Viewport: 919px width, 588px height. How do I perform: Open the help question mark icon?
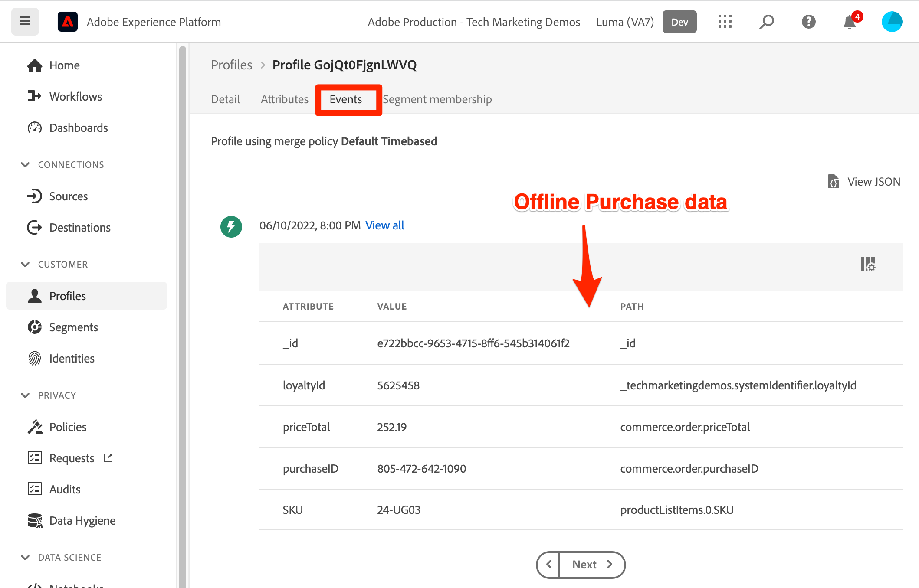click(x=808, y=22)
